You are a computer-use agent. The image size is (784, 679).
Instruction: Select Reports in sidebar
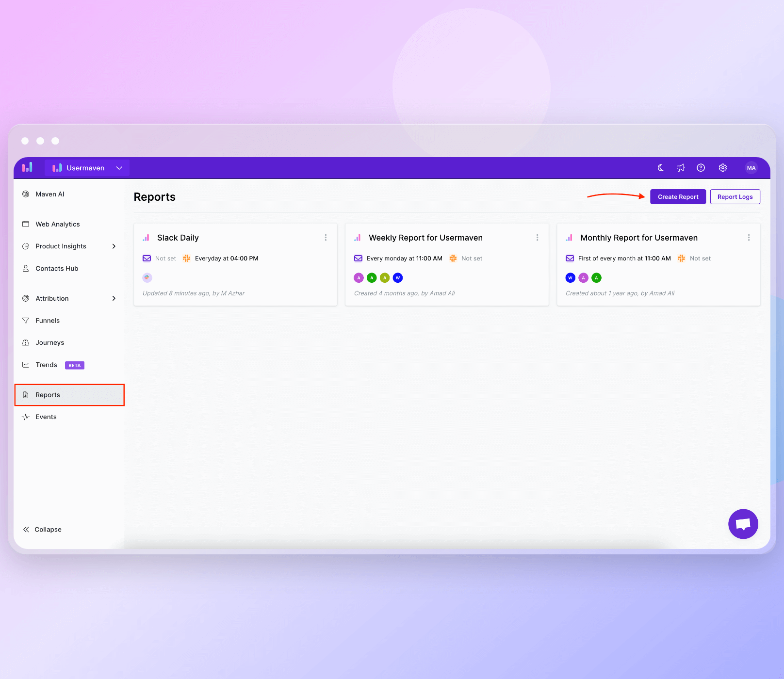coord(69,395)
